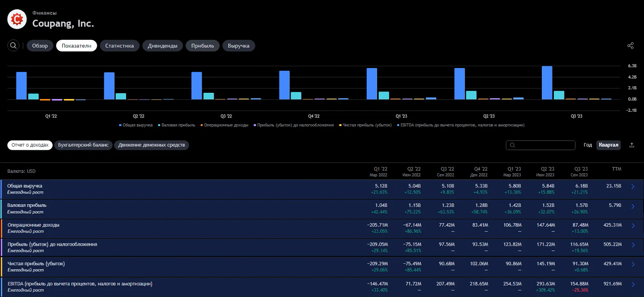The height and width of the screenshot is (297, 644).
Task: Go to the Дивиденды tab
Action: pos(162,46)
